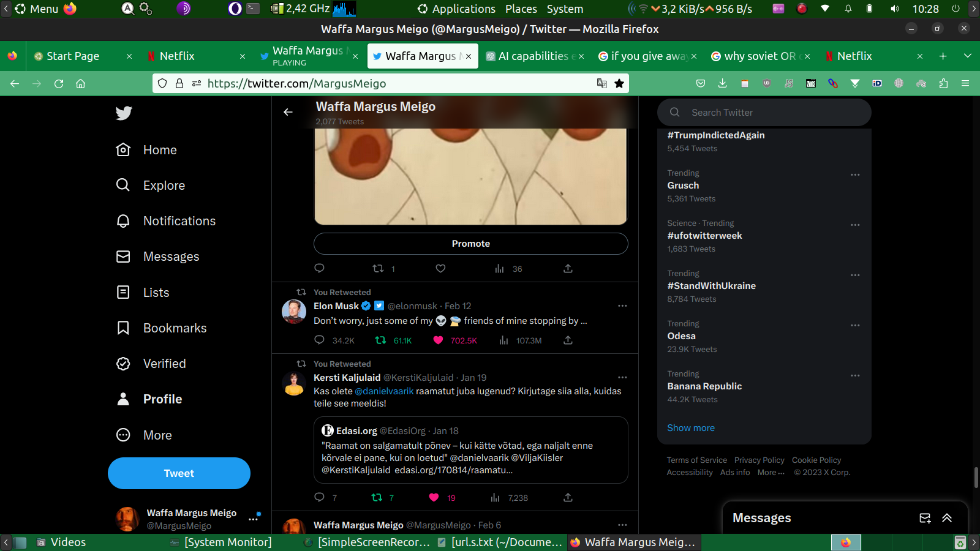Open options for Kersti Kaljulaid tweet
The height and width of the screenshot is (551, 980).
click(x=622, y=377)
